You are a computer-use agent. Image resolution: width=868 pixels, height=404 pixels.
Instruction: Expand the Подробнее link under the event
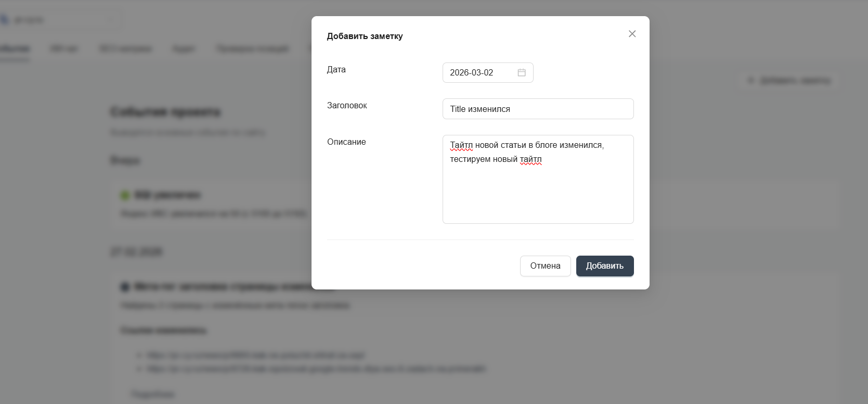[x=153, y=394]
